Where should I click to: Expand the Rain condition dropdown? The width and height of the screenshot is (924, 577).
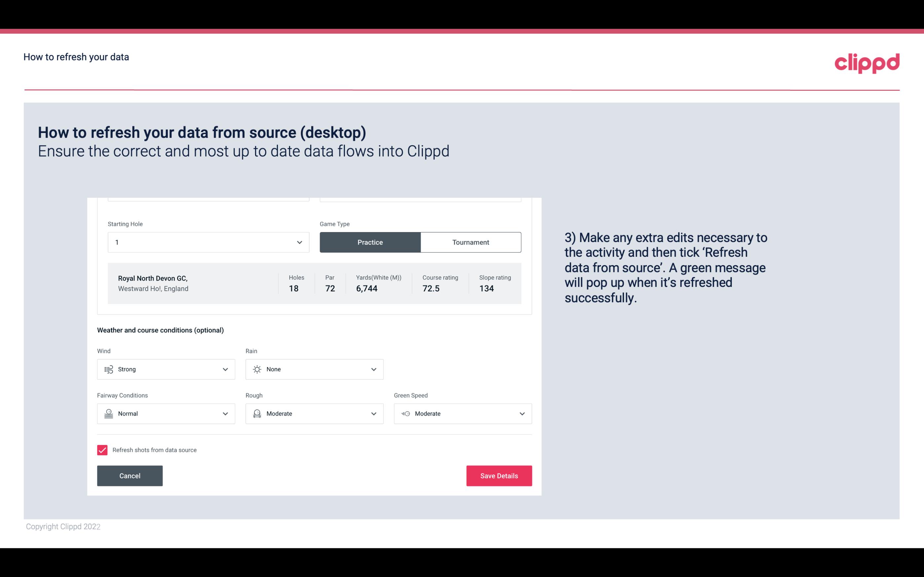coord(373,369)
